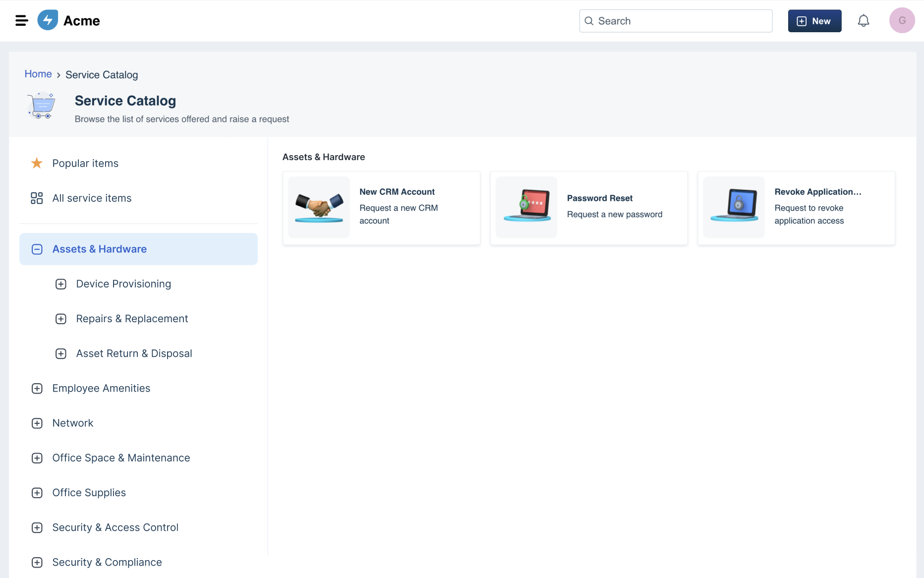This screenshot has width=924, height=578.
Task: Select Popular items in the sidebar
Action: (85, 163)
